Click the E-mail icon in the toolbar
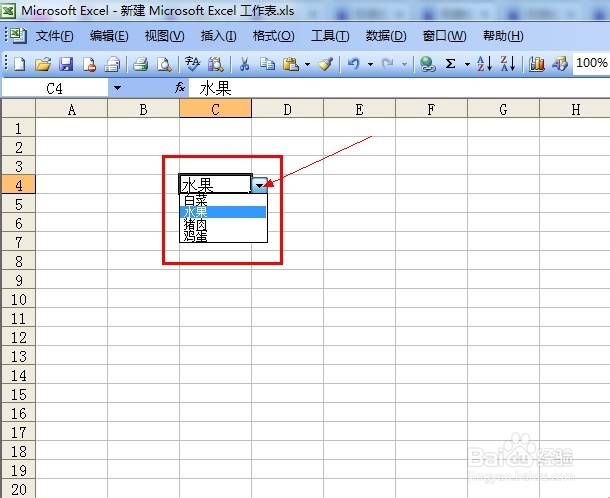 pos(112,64)
